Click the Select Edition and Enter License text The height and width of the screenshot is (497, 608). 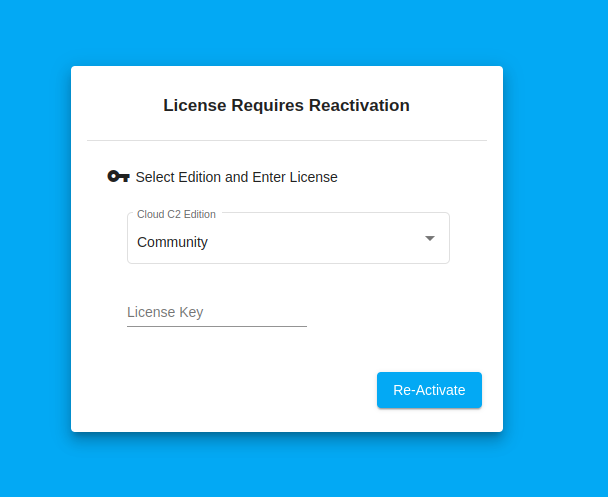236,177
